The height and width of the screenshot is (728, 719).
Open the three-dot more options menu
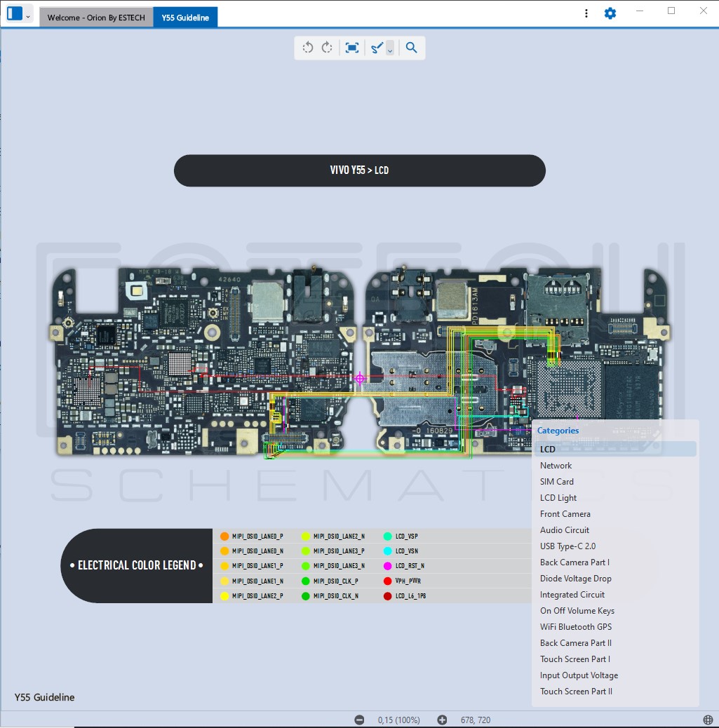click(586, 13)
